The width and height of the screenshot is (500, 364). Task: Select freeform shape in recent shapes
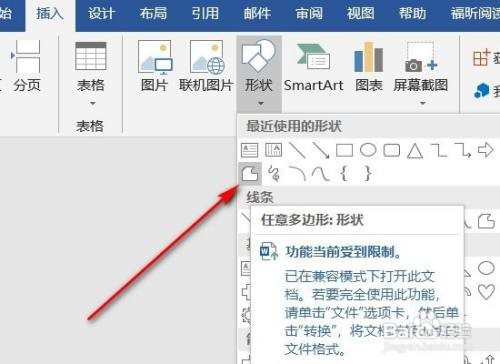250,173
